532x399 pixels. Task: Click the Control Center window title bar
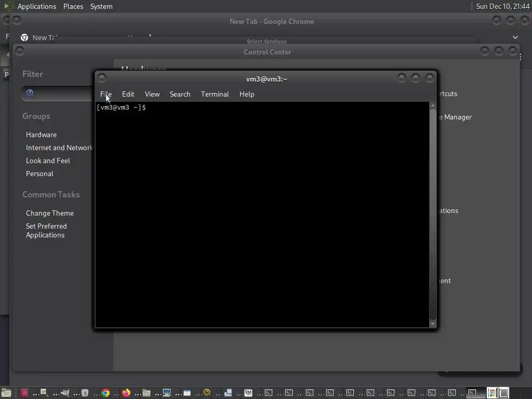click(x=267, y=52)
